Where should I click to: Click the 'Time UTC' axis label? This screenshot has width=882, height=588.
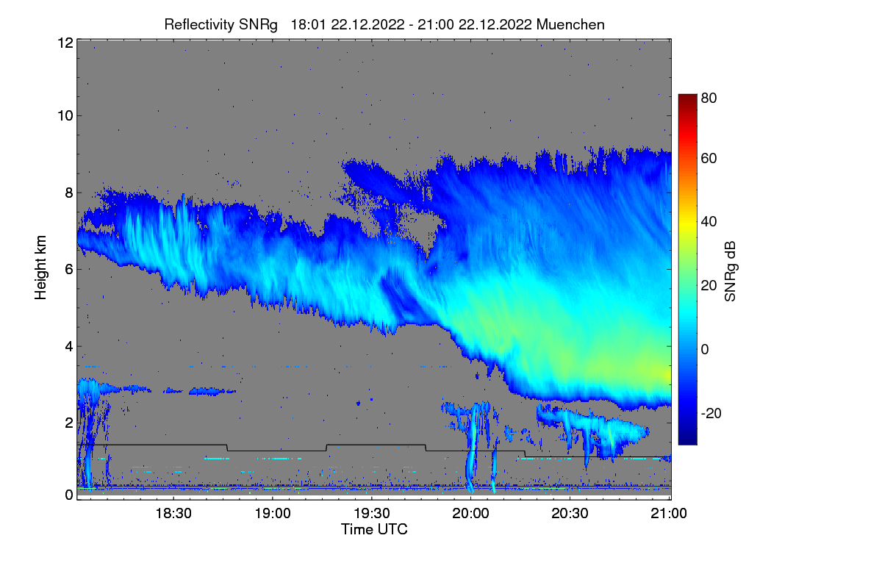374,529
